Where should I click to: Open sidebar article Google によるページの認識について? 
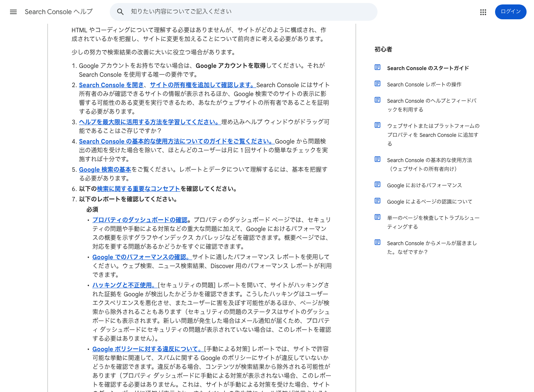click(x=430, y=202)
